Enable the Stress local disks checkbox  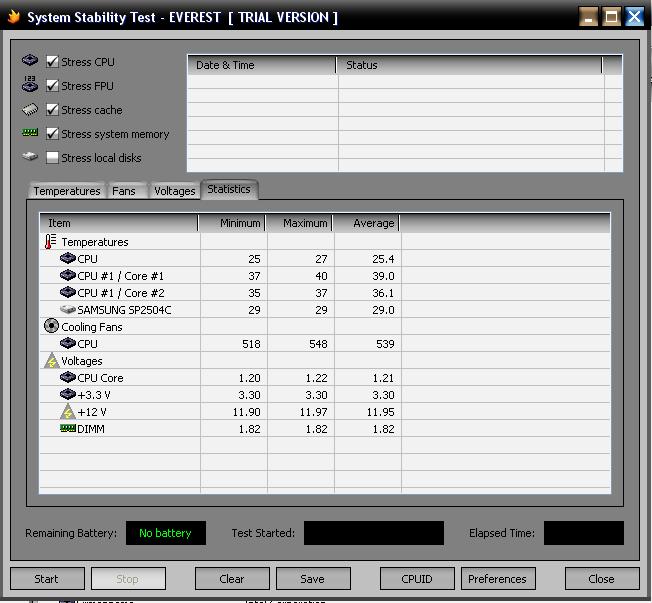[x=52, y=158]
